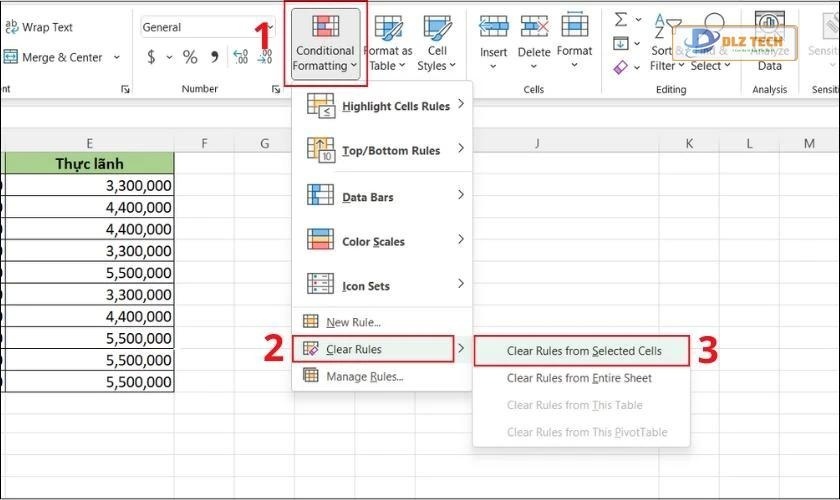The image size is (840, 500).
Task: Click Manage Rules in the menu
Action: pyautogui.click(x=364, y=377)
